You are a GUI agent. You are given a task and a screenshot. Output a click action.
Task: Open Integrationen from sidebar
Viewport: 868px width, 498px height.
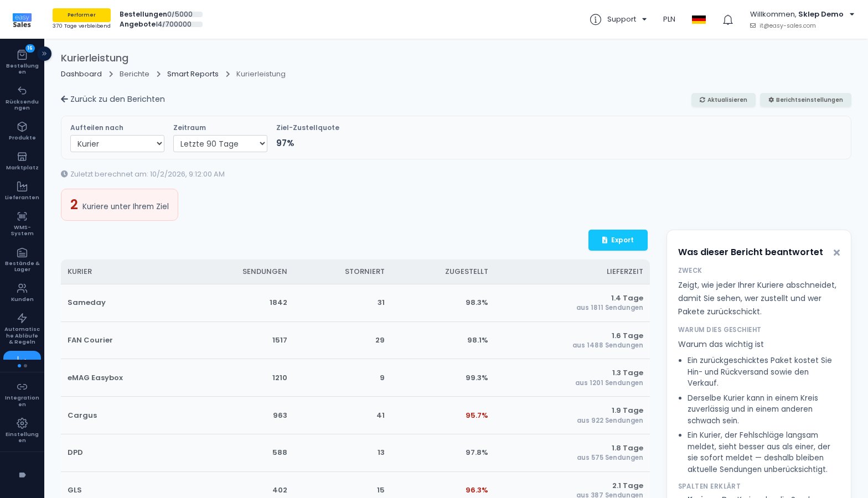coord(22,394)
